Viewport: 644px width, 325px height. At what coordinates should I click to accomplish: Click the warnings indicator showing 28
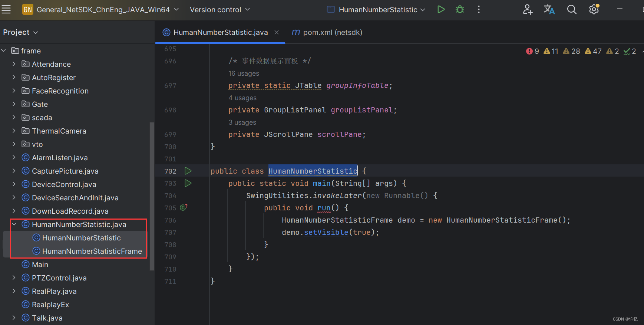point(571,51)
